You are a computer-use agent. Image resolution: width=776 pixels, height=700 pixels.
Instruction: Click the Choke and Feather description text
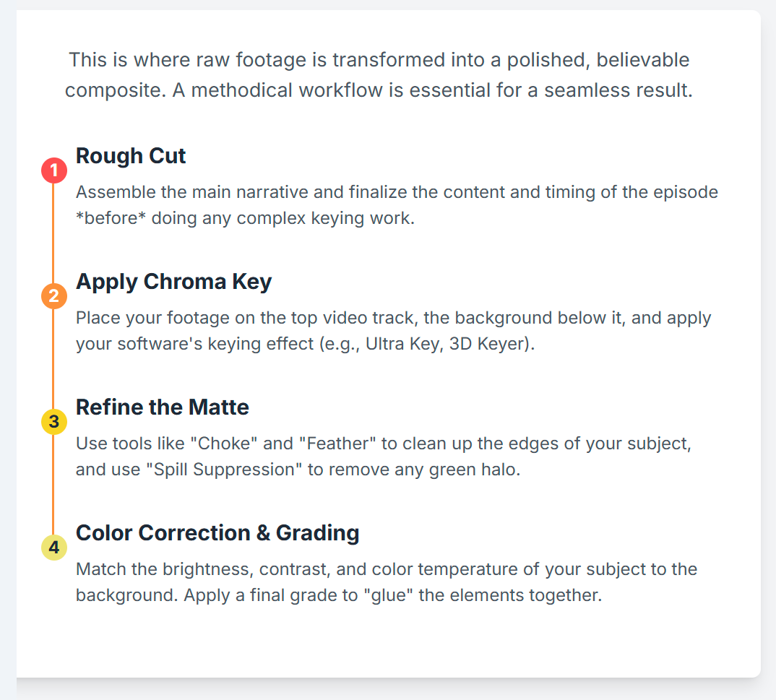coord(384,456)
